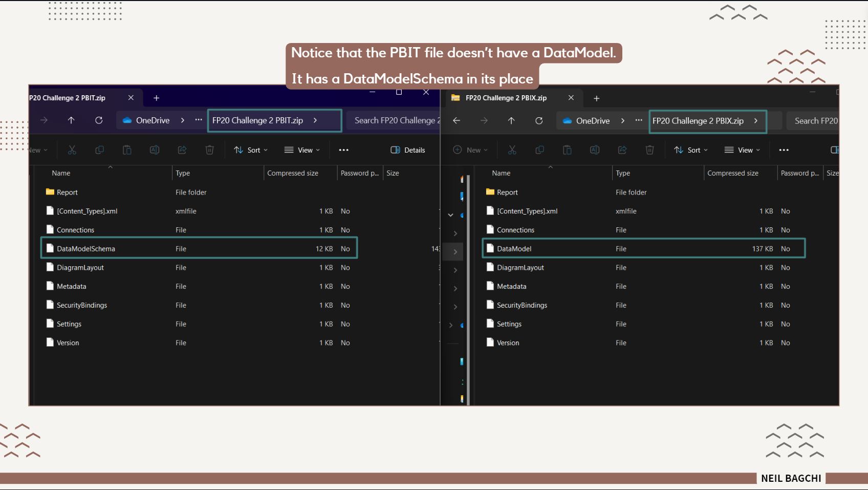Open Sort dropdown in PBIT window

pyautogui.click(x=251, y=150)
